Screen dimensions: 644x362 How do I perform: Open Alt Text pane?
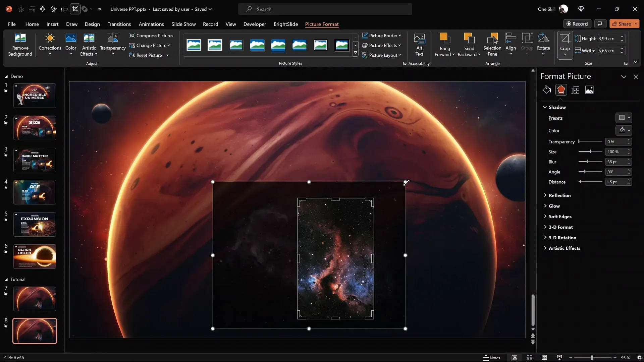coord(419,44)
